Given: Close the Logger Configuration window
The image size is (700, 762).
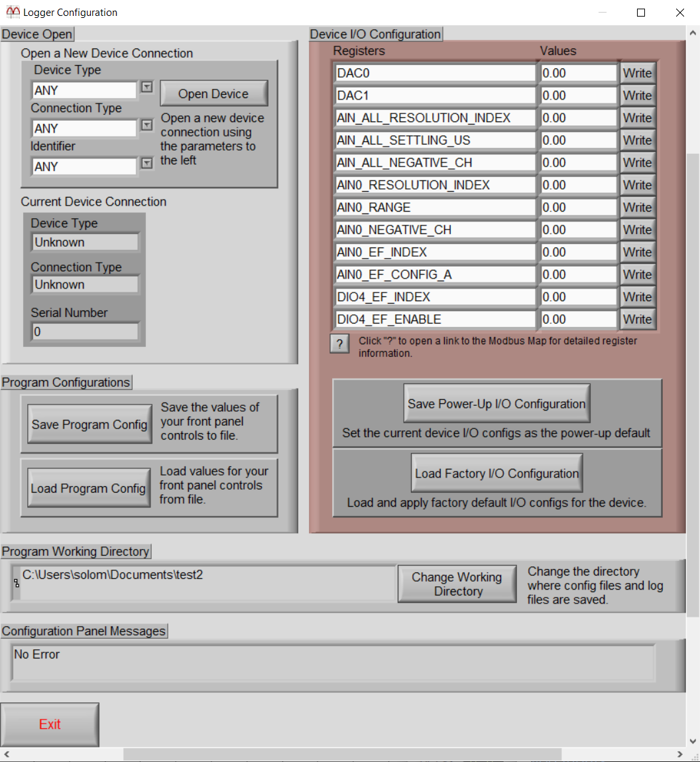Looking at the screenshot, I should point(680,13).
